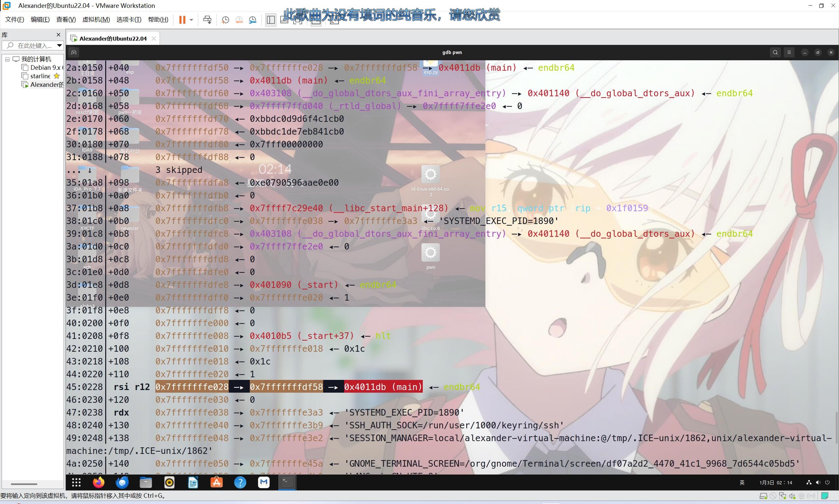Open the Terminal from the Ubuntu dock
This screenshot has width=839, height=504.
pos(286,482)
